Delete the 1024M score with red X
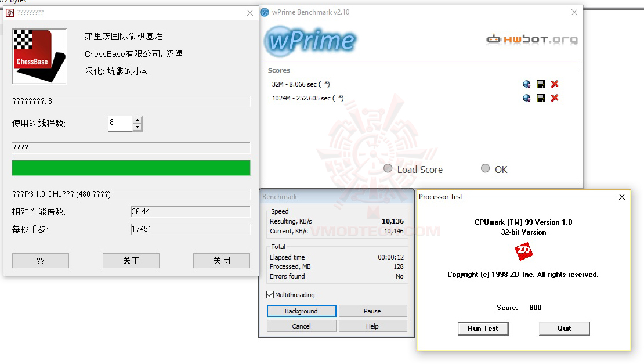644x364 pixels. [x=555, y=98]
